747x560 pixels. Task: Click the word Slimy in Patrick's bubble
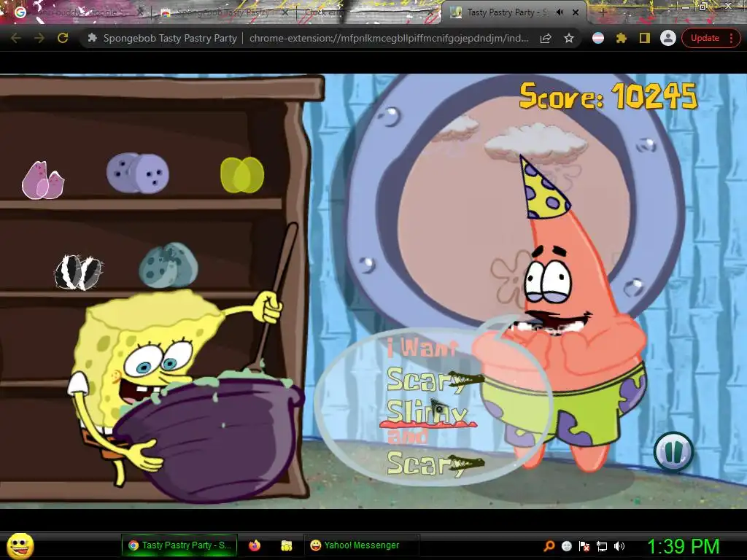tap(426, 413)
